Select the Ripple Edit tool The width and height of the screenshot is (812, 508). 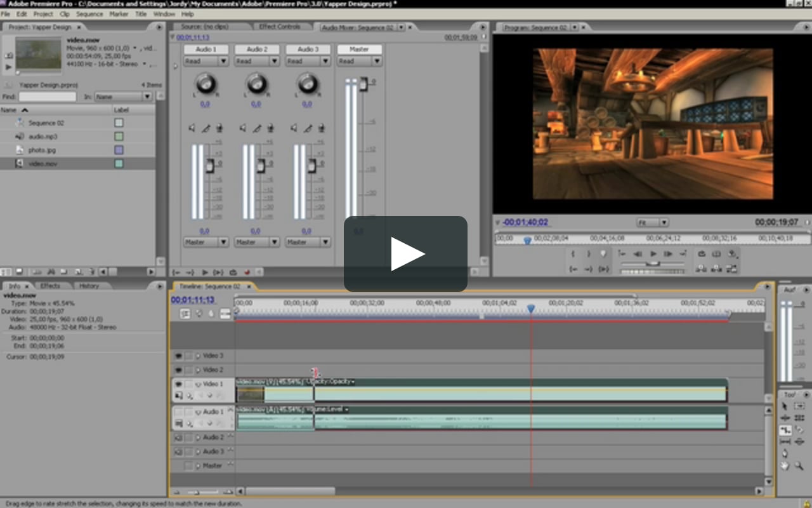tap(785, 418)
